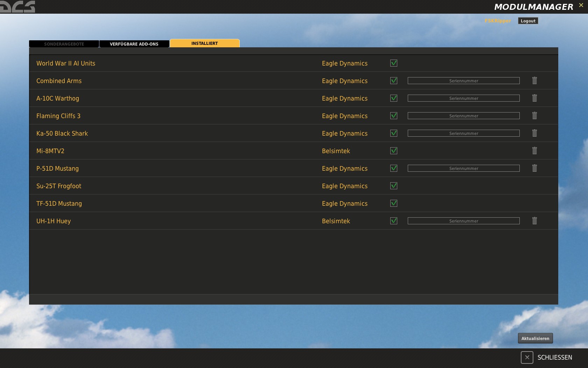Click Belsimtek developer in Mi-8MTV2 row

[x=336, y=151]
